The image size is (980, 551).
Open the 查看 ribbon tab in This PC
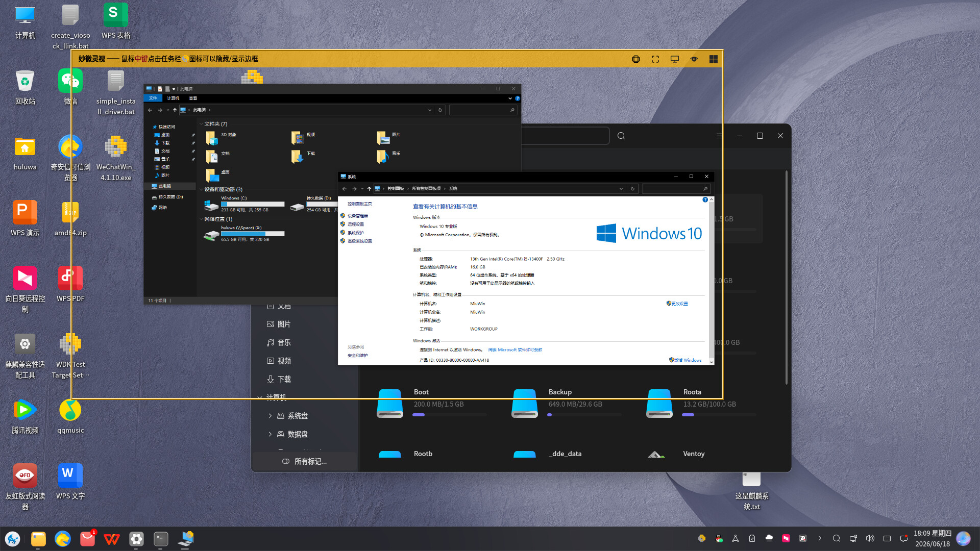click(x=193, y=98)
